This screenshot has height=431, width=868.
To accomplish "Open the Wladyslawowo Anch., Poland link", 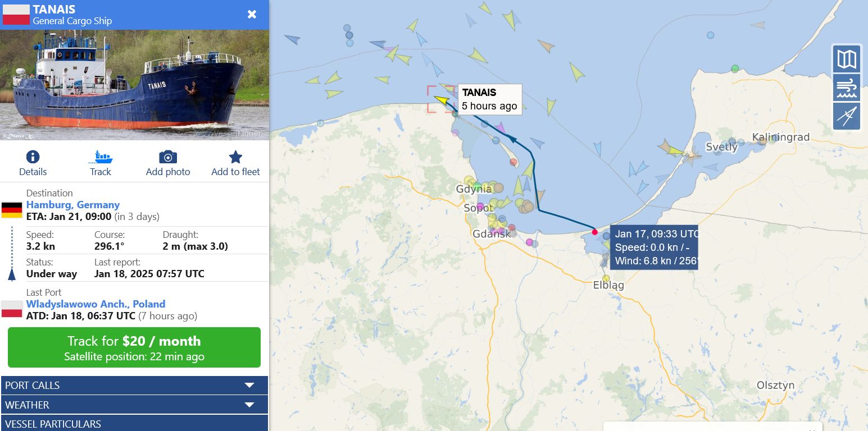I will click(96, 304).
